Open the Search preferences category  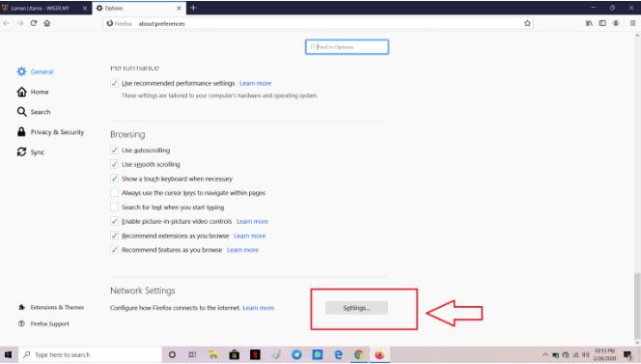(34, 112)
